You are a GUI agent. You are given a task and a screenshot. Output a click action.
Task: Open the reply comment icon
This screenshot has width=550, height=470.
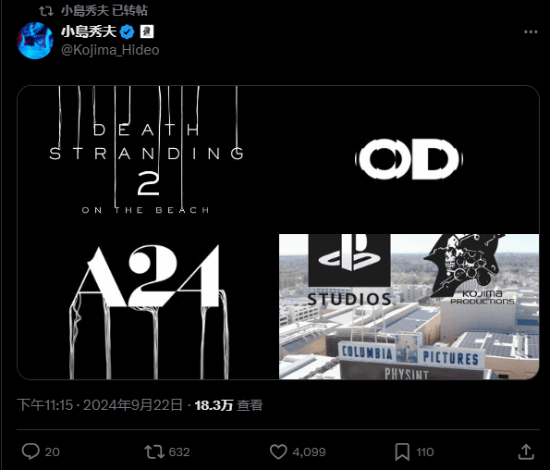click(x=31, y=451)
